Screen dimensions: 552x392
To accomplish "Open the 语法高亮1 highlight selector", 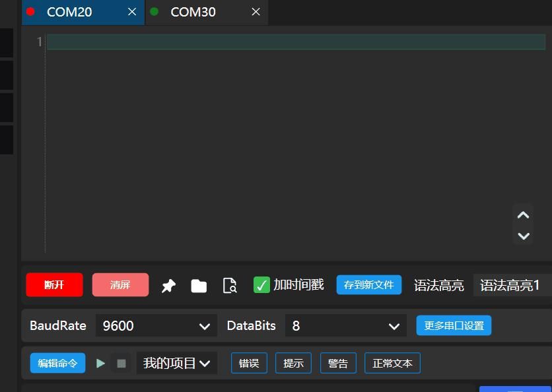I will (512, 285).
